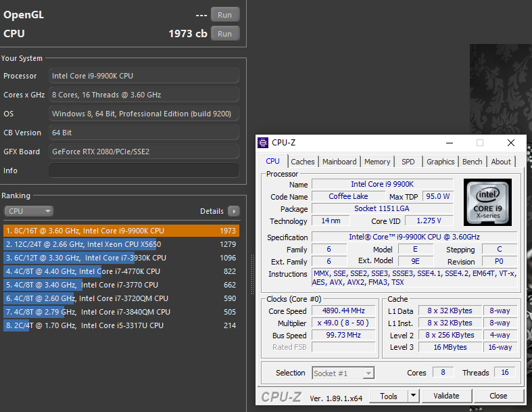Click the panel splitter handle beside Ranking
532x412 pixels.
(252, 274)
